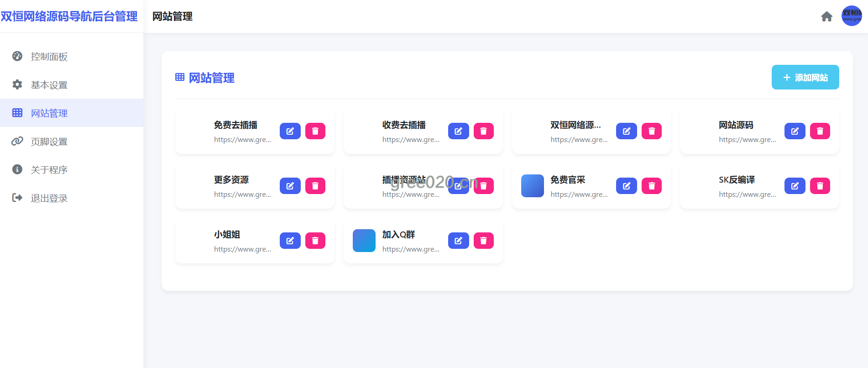
Task: Open 控制面板 in the sidebar
Action: pyautogui.click(x=49, y=57)
